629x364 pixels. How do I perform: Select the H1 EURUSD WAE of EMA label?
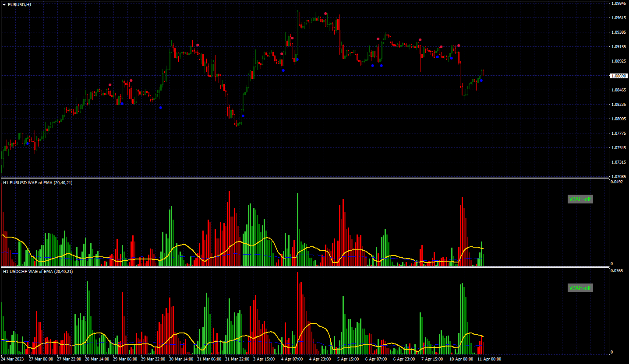tap(38, 183)
